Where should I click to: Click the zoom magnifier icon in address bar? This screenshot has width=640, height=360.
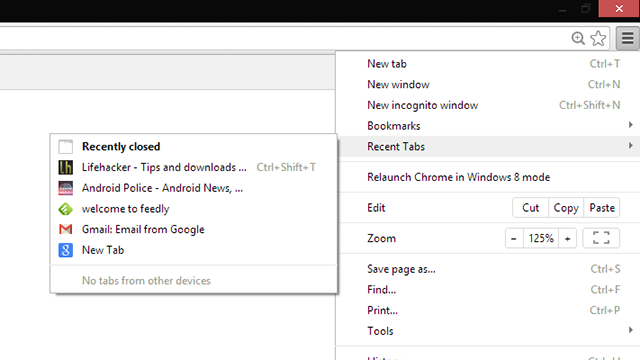pos(578,38)
